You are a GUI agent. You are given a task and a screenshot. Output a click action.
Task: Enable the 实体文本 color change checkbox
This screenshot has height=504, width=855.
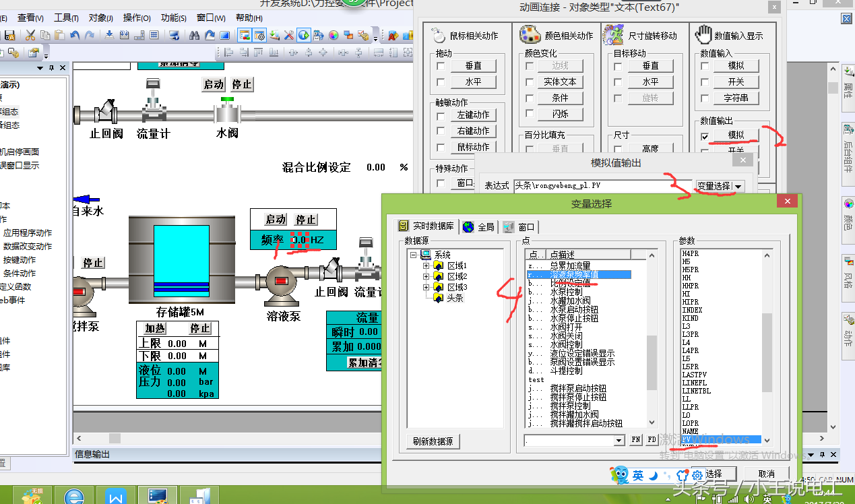(530, 82)
